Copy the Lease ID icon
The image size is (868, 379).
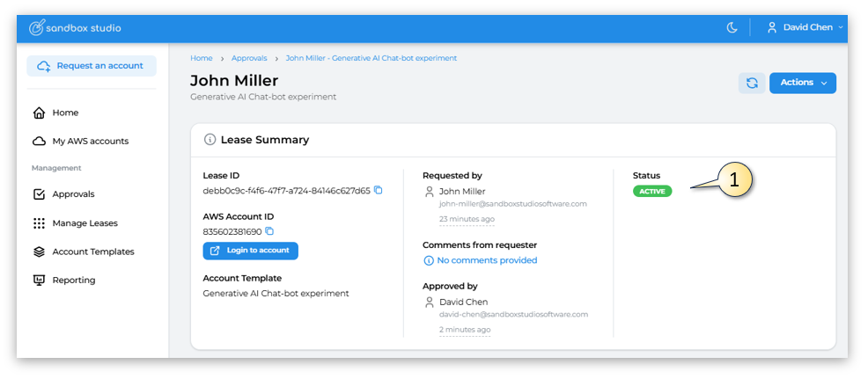pos(379,190)
